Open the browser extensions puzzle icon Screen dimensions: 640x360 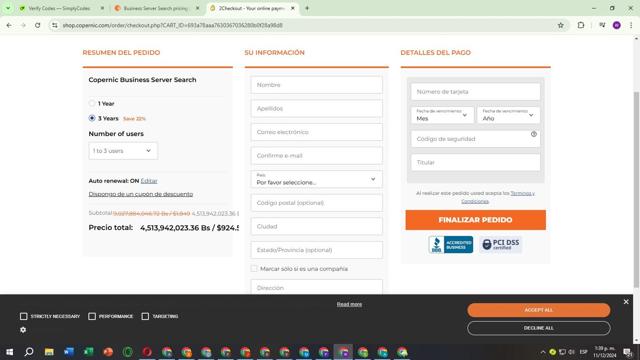581,25
